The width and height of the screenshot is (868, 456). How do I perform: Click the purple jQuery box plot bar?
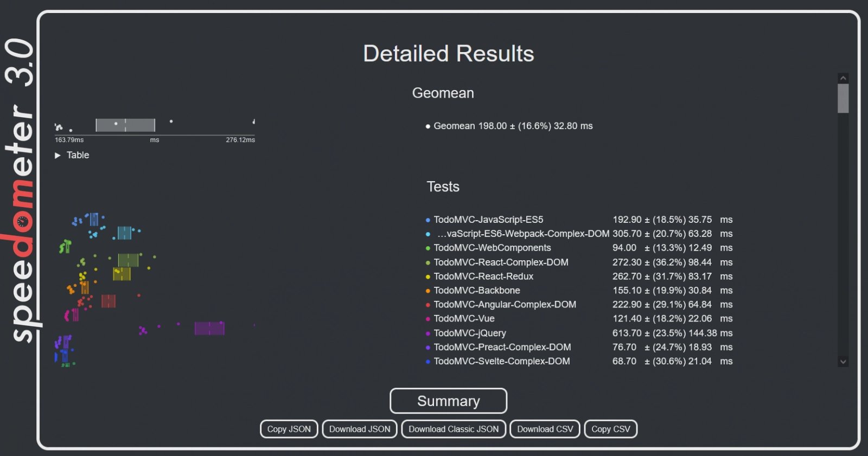coord(209,328)
